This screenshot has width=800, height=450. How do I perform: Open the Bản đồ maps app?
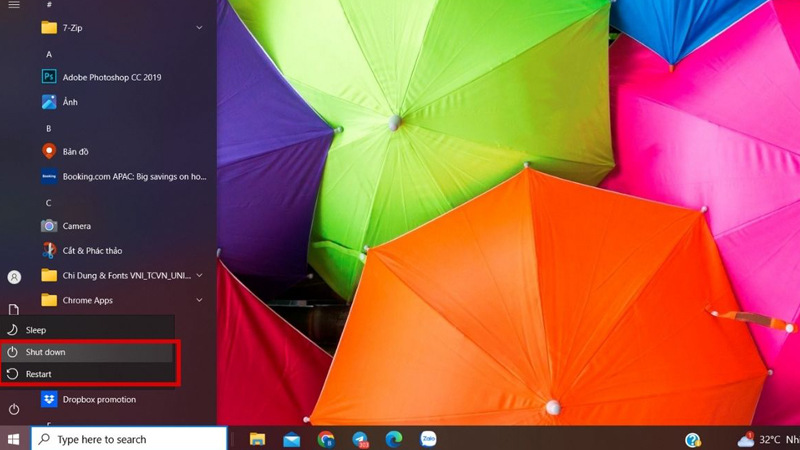coord(76,152)
